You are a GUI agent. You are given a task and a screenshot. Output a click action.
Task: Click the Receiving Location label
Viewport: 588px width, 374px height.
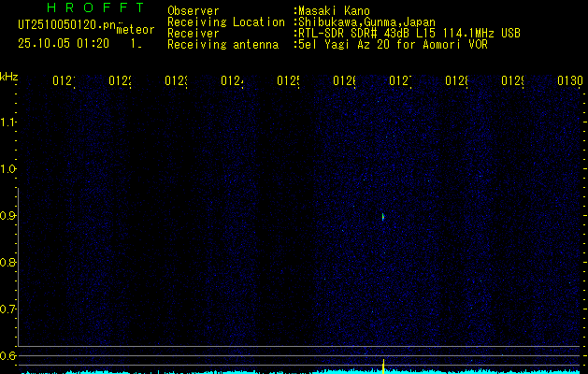click(226, 22)
